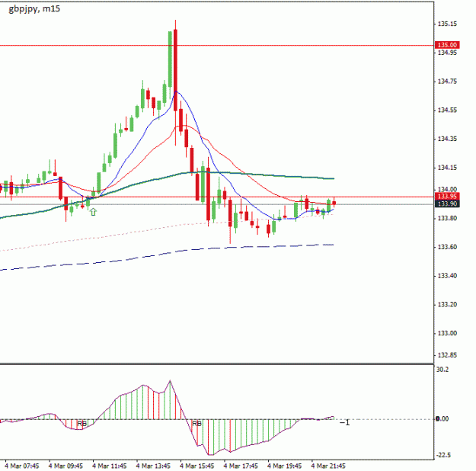Click the 4 Mar 07:45 time label
Viewport: 476px width, 471px height.
pos(22,466)
